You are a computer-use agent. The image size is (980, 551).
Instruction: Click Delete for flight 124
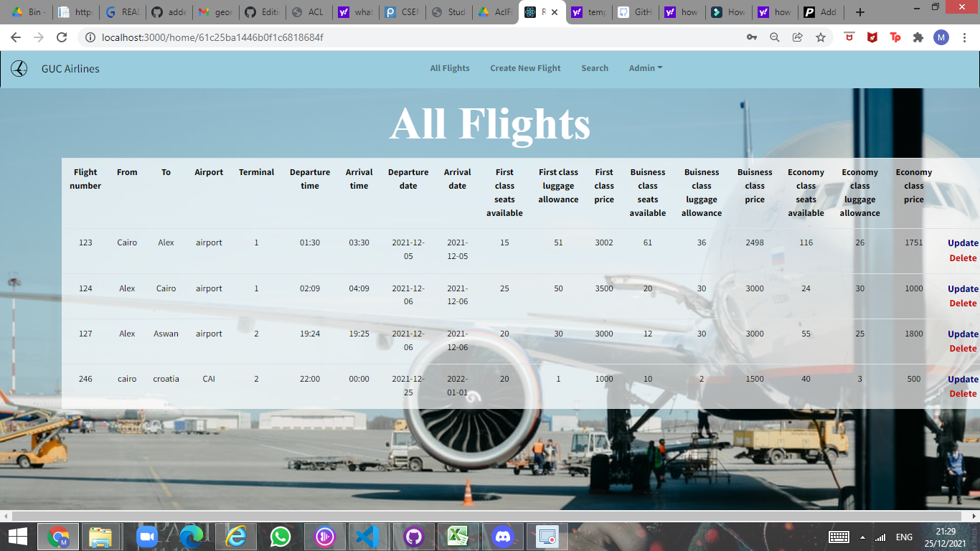[x=963, y=303]
